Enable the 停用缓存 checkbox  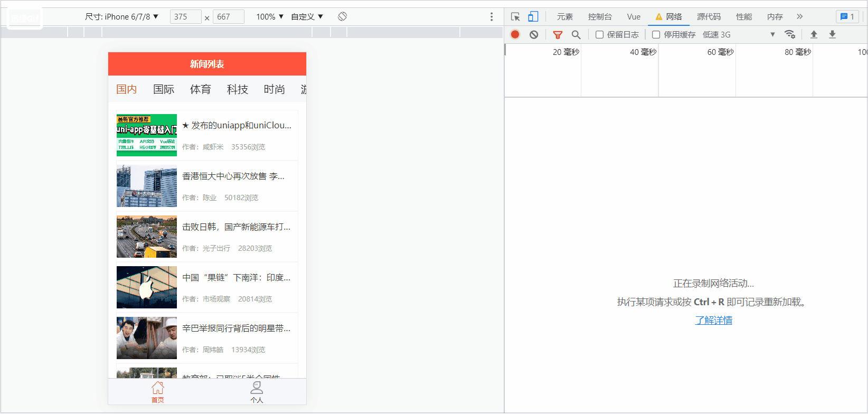coord(656,35)
